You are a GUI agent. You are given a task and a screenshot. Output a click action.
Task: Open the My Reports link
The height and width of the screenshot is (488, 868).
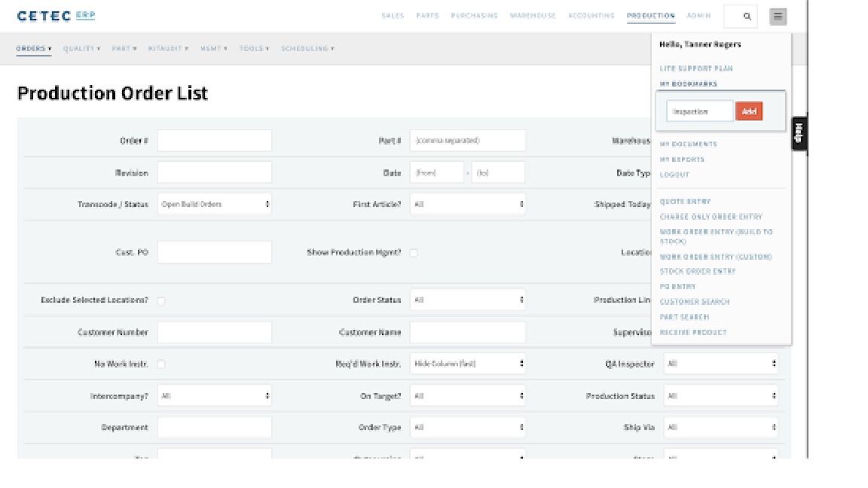pos(682,160)
